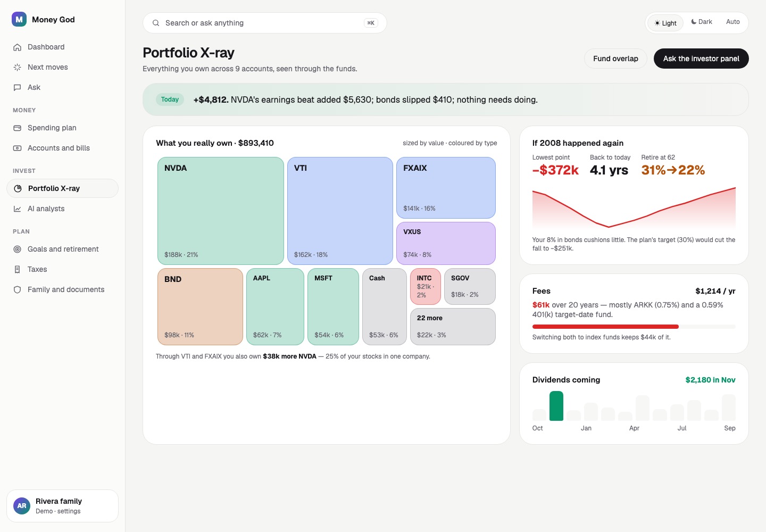Screen dimensions: 766x532
Task: Click the AI analysts chart icon
Action: 17,209
